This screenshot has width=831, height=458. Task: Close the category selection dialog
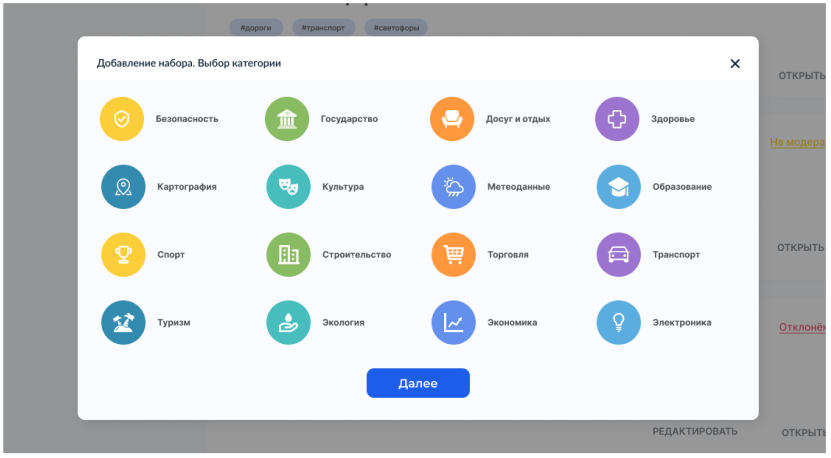click(735, 64)
